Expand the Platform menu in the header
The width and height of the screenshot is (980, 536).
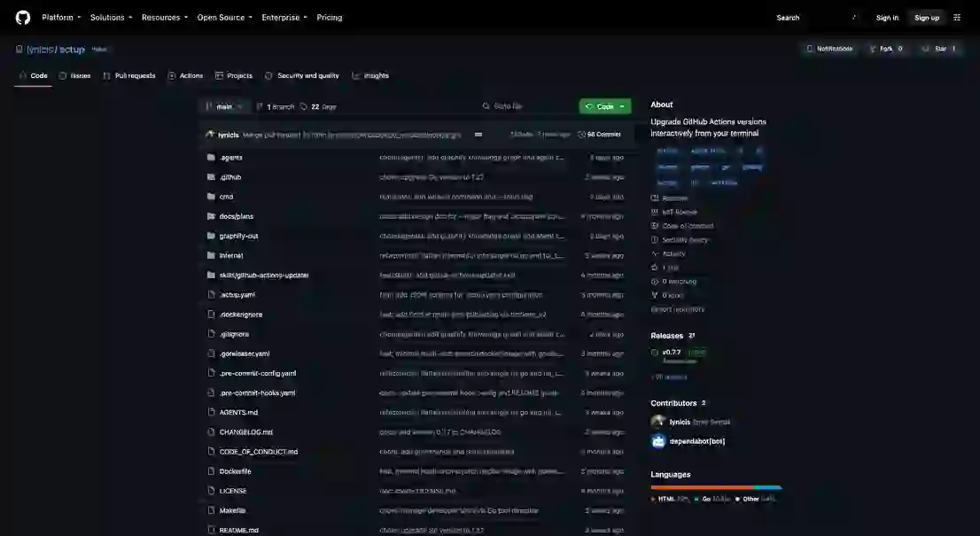point(61,18)
